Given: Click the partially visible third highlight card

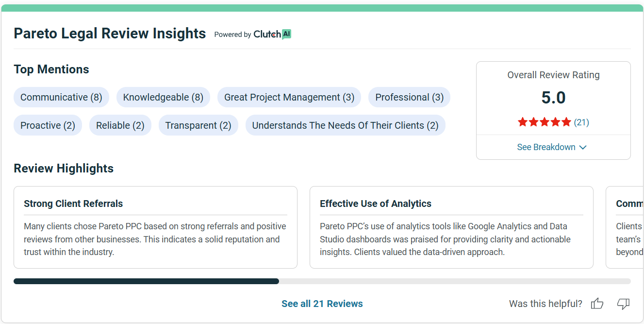Looking at the screenshot, I should pyautogui.click(x=626, y=227).
